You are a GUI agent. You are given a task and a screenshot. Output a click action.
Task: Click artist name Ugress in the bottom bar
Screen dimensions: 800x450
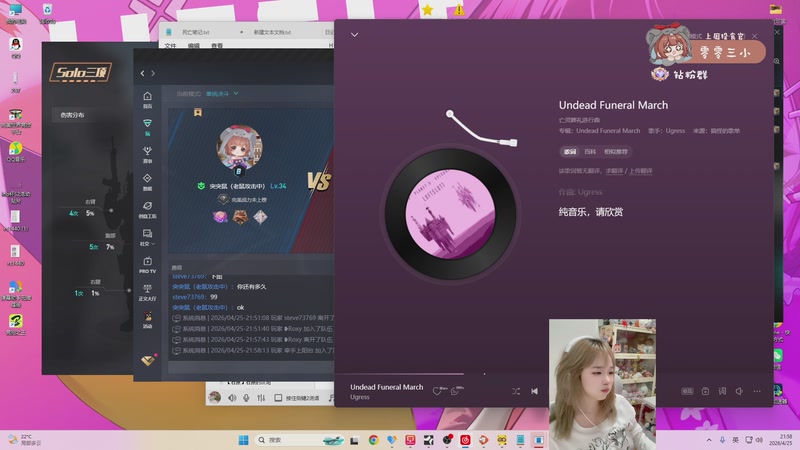tap(360, 397)
